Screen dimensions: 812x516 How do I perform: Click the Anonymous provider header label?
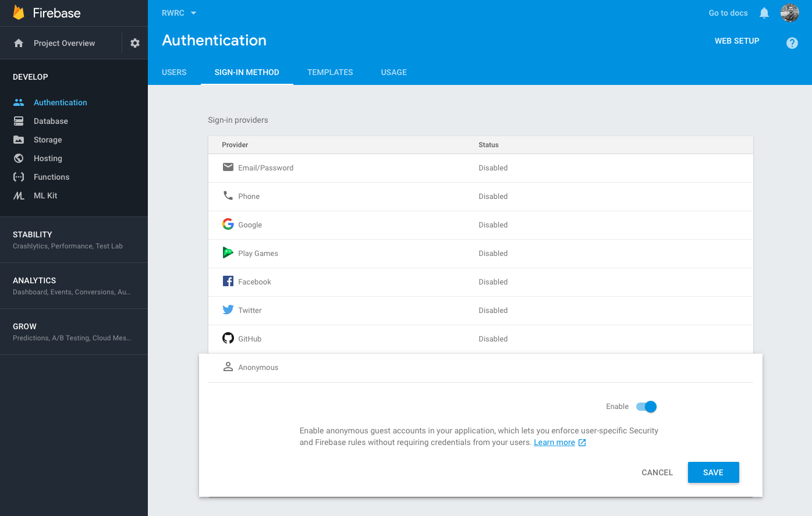[258, 367]
